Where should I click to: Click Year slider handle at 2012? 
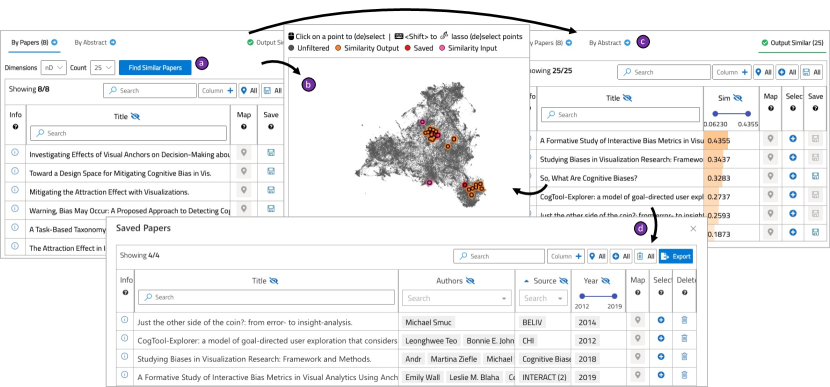tap(582, 296)
